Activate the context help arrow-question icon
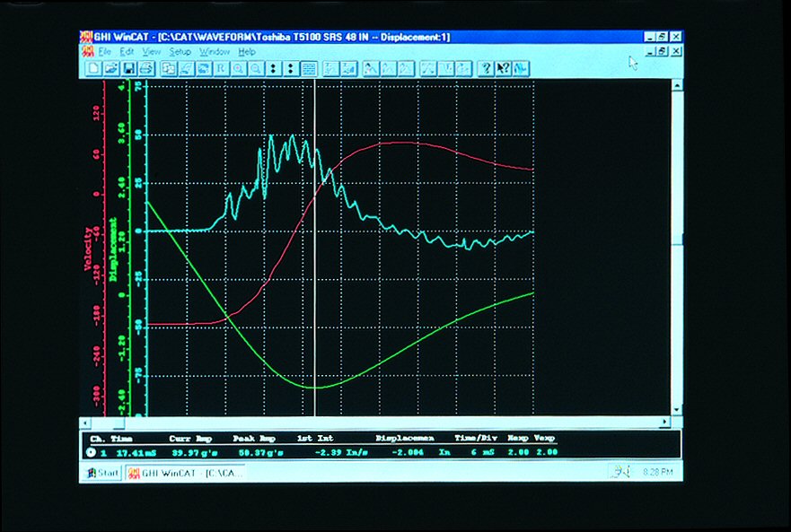791x532 pixels. pyautogui.click(x=503, y=68)
